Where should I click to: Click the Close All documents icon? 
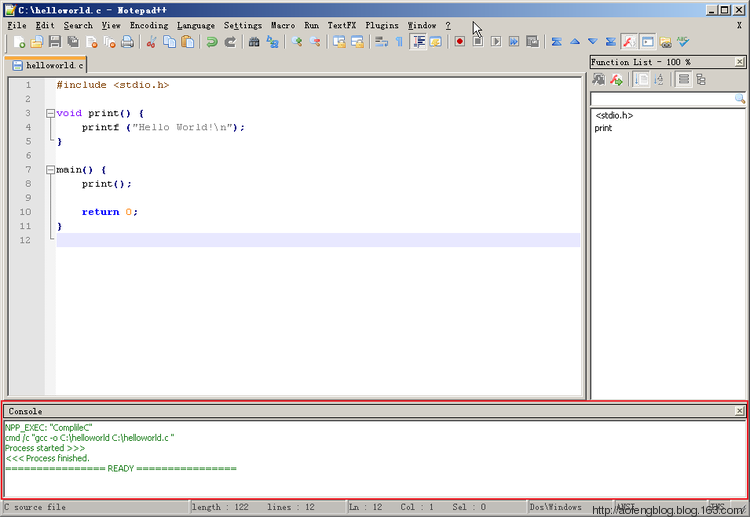(109, 42)
